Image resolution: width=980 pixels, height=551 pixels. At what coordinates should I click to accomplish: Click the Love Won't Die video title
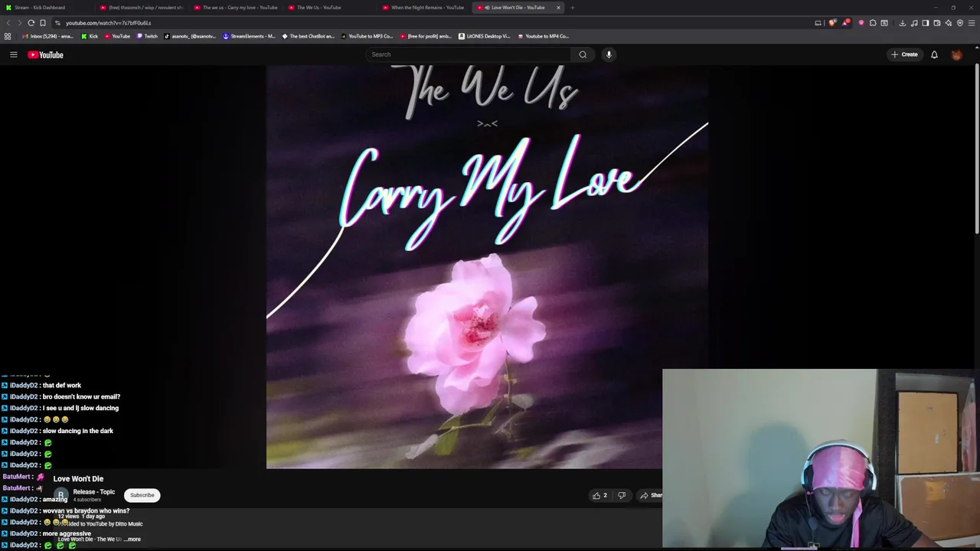tap(78, 479)
